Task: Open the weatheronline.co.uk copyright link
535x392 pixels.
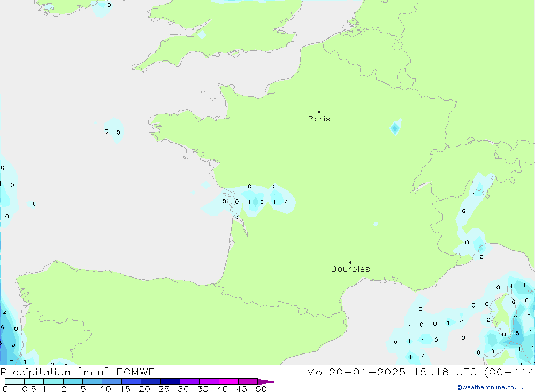Action: (490, 387)
